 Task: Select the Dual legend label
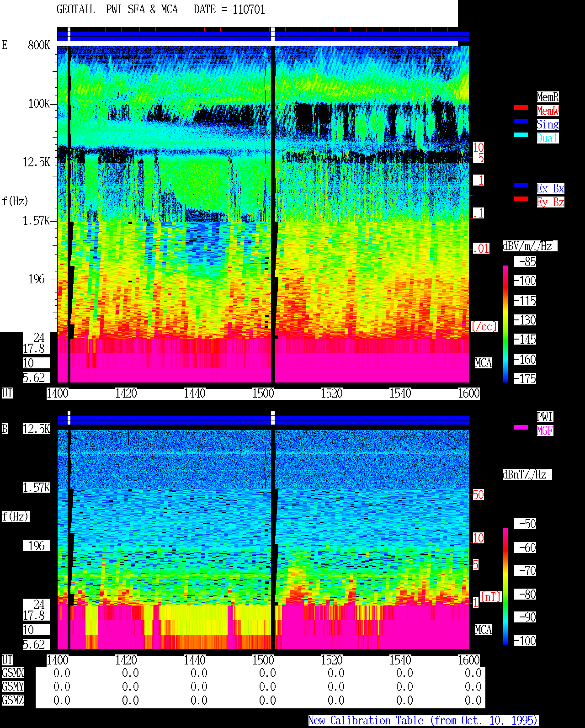[x=548, y=138]
